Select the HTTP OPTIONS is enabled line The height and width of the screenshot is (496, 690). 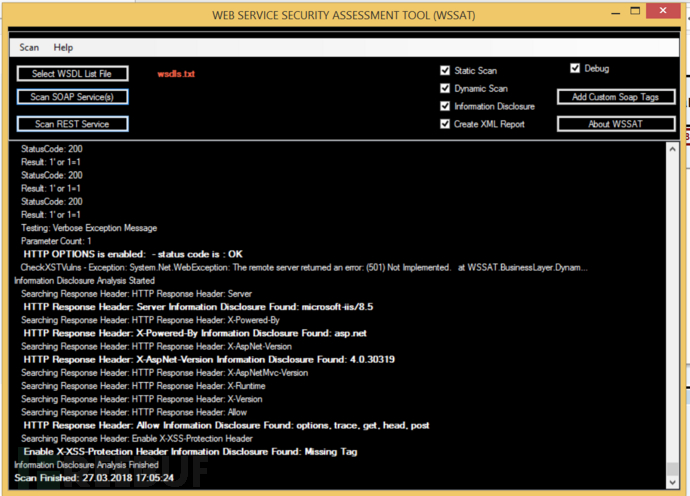coord(132,254)
